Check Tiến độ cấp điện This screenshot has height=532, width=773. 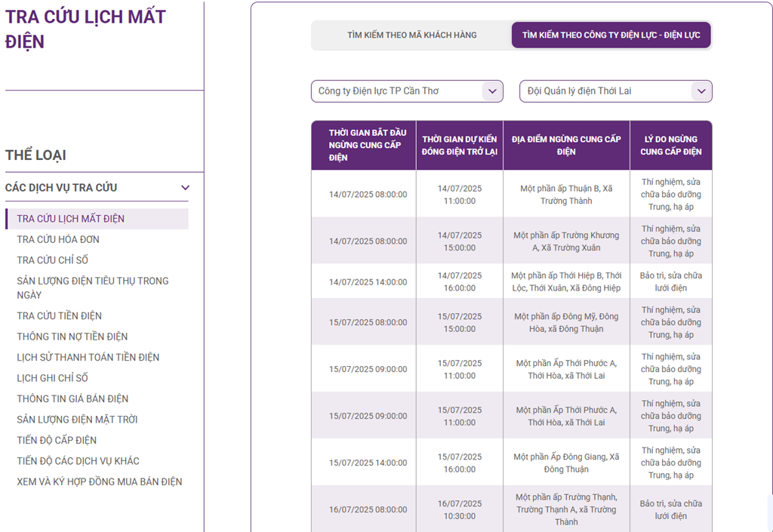click(57, 440)
